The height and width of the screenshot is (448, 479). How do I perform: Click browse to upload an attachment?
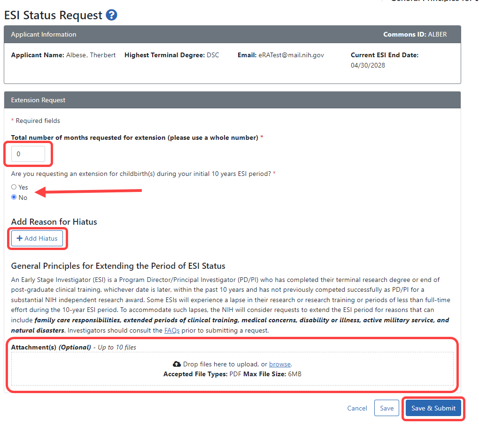[x=279, y=364]
